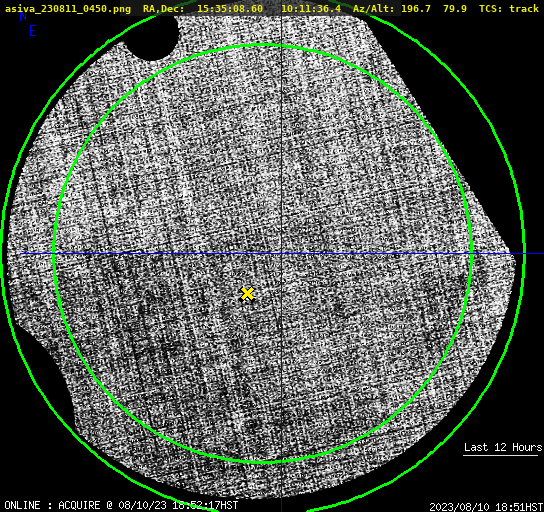Click the altitude value 79.9

pos(454,8)
